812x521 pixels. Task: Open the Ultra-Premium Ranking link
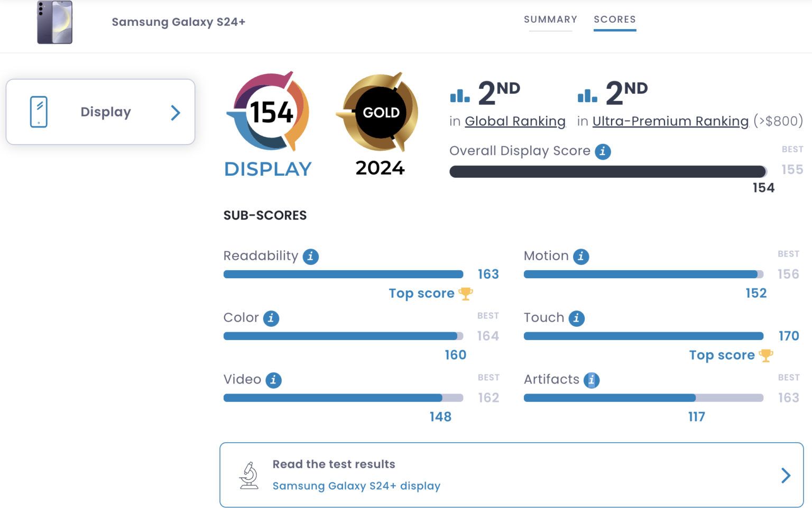pos(670,121)
